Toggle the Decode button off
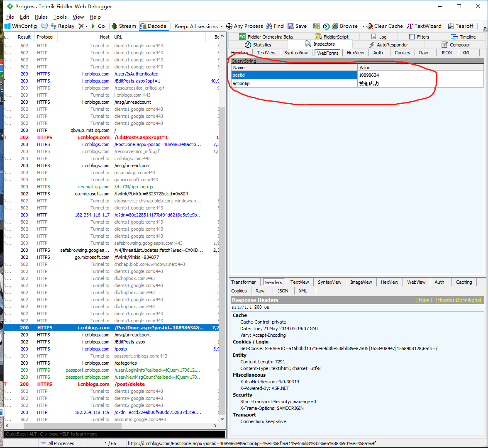Image resolution: width=488 pixels, height=448 pixels. pyautogui.click(x=154, y=26)
